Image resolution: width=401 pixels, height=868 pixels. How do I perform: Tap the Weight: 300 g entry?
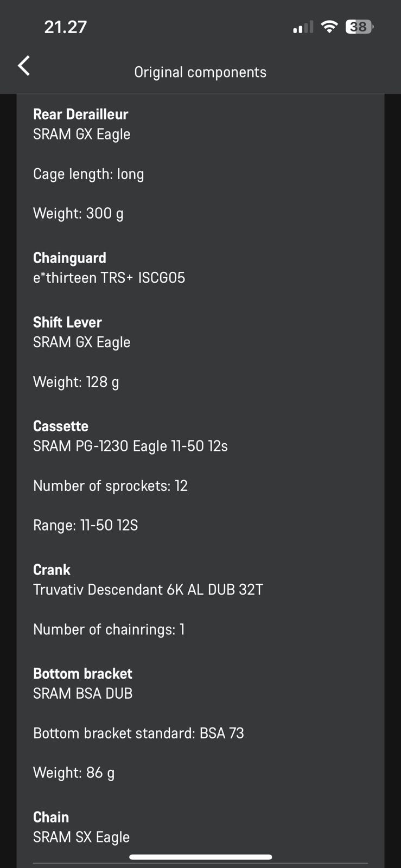click(x=78, y=213)
